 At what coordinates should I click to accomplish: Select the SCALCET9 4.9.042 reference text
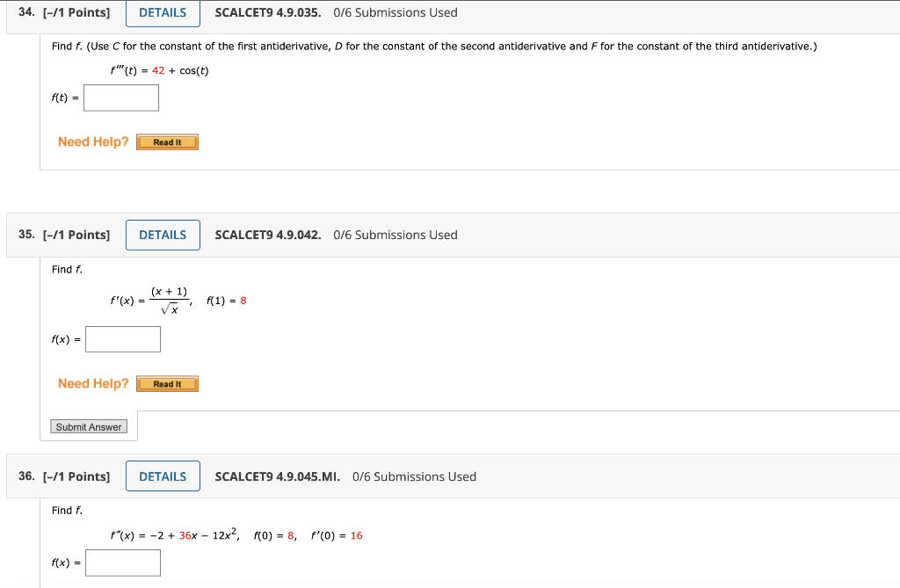click(x=267, y=235)
